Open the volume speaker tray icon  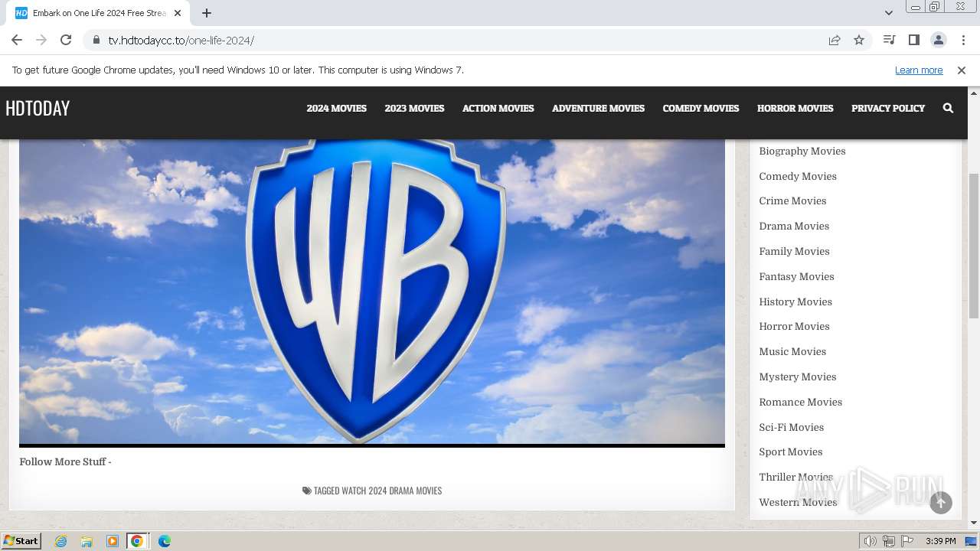(x=870, y=541)
